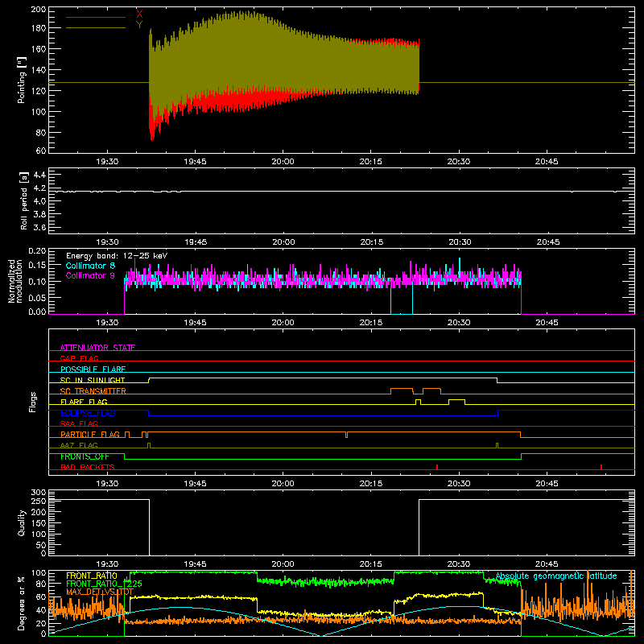Click '20:30' time label under modulation plot

pyautogui.click(x=459, y=323)
